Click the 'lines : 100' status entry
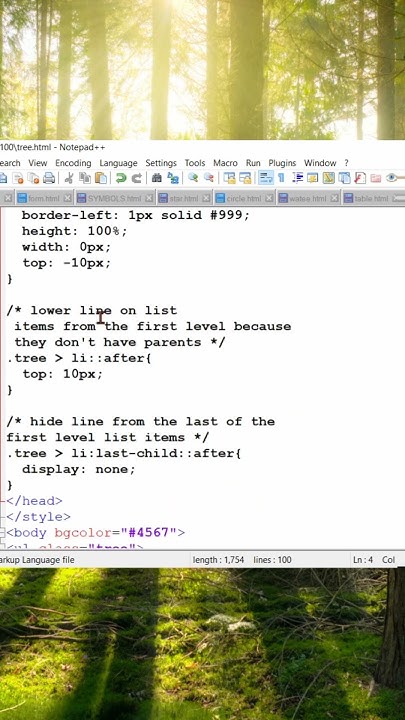This screenshot has height=720, width=405. [272, 560]
